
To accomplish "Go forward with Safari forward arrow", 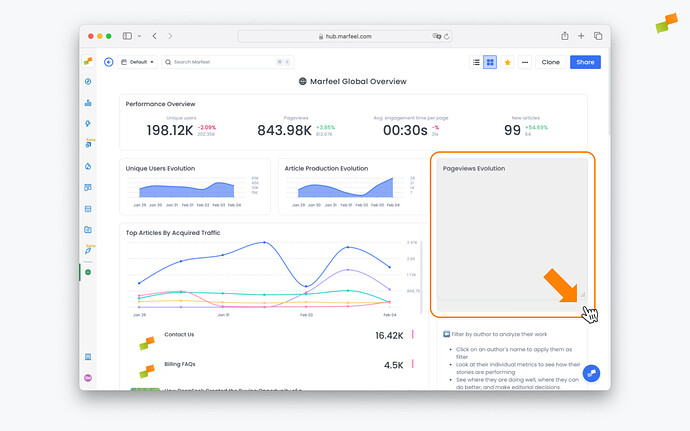I will [x=170, y=36].
